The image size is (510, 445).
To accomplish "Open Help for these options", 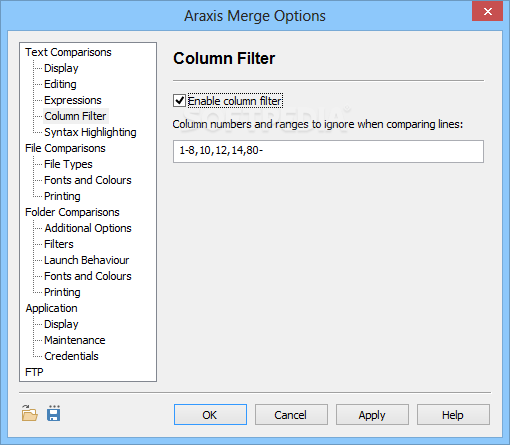I will coord(453,415).
